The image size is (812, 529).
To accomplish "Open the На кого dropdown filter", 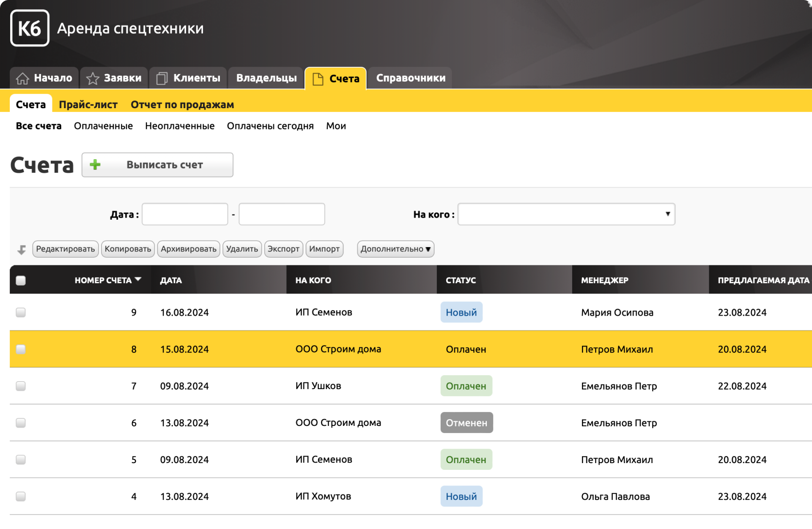I will tap(566, 214).
